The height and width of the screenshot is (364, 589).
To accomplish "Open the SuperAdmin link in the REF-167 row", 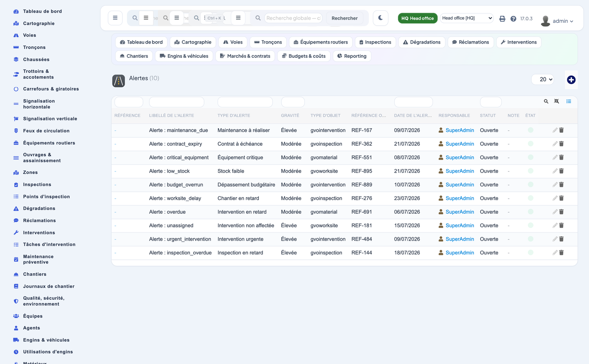I will coord(460,130).
